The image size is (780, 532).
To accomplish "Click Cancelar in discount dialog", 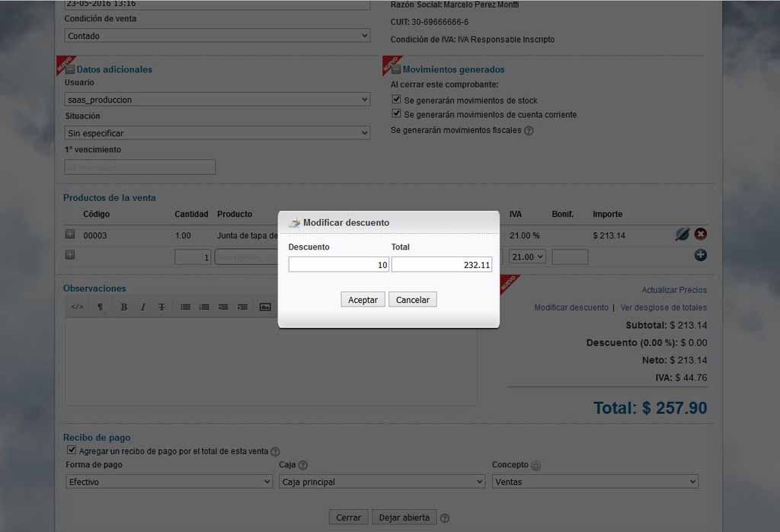I will pyautogui.click(x=412, y=300).
